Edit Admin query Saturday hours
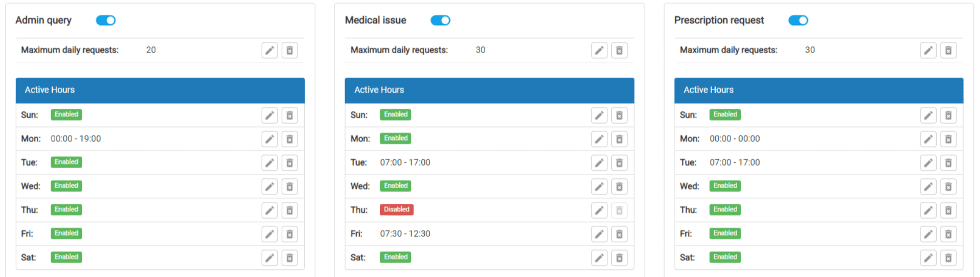980x277 pixels. [269, 258]
